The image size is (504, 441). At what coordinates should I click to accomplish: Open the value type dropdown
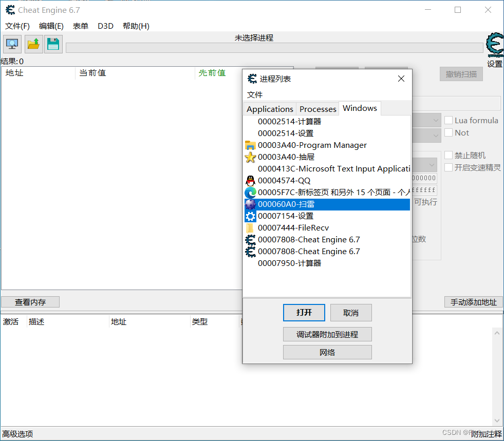[436, 136]
